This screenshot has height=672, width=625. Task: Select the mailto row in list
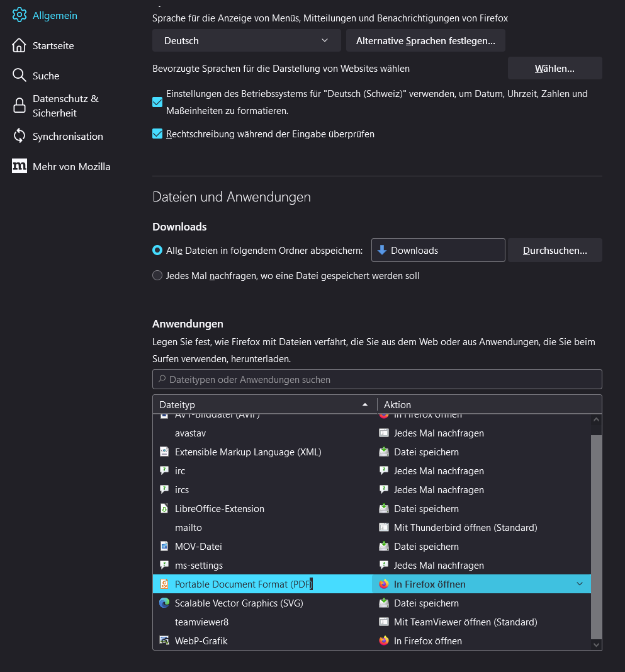pyautogui.click(x=264, y=528)
